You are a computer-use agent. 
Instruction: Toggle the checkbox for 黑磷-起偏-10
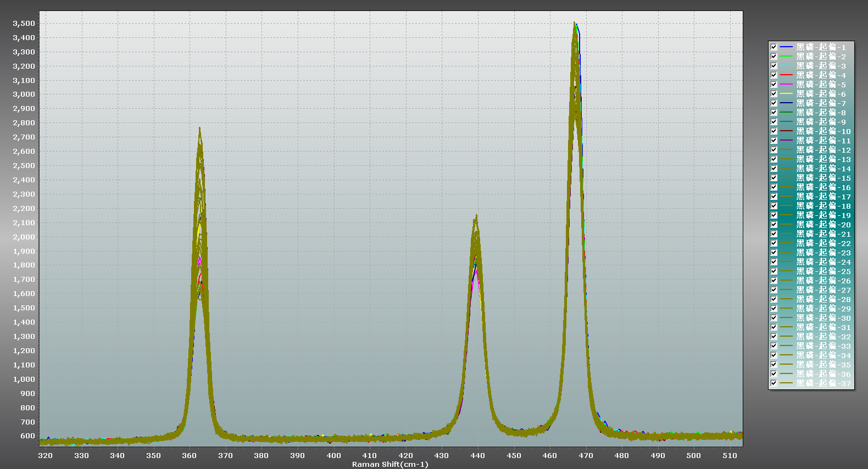[774, 131]
